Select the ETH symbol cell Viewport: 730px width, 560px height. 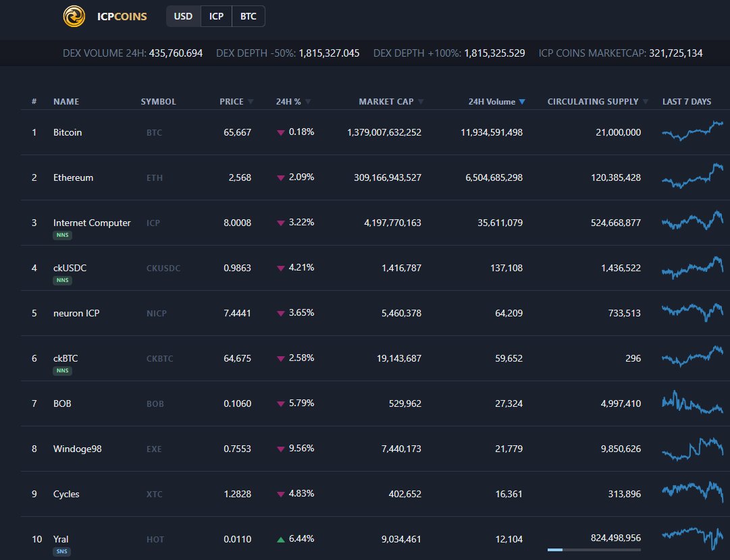[x=155, y=177]
